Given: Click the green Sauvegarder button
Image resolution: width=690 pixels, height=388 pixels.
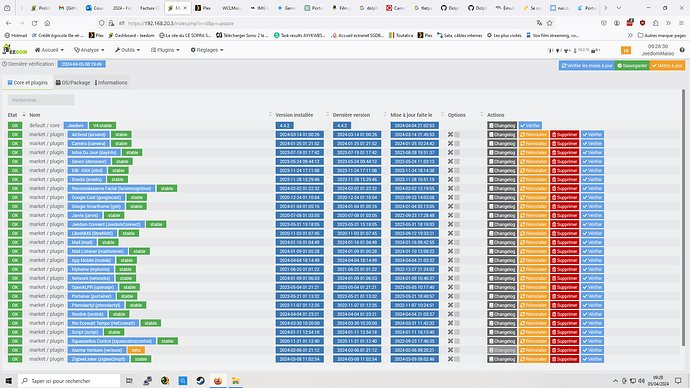Looking at the screenshot, I should 632,66.
